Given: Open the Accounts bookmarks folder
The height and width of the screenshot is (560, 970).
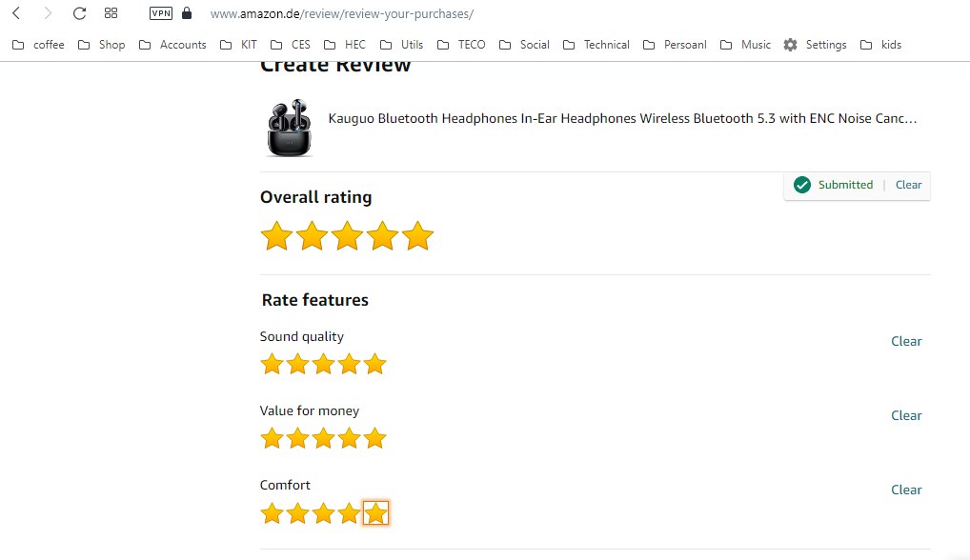Looking at the screenshot, I should 172,45.
